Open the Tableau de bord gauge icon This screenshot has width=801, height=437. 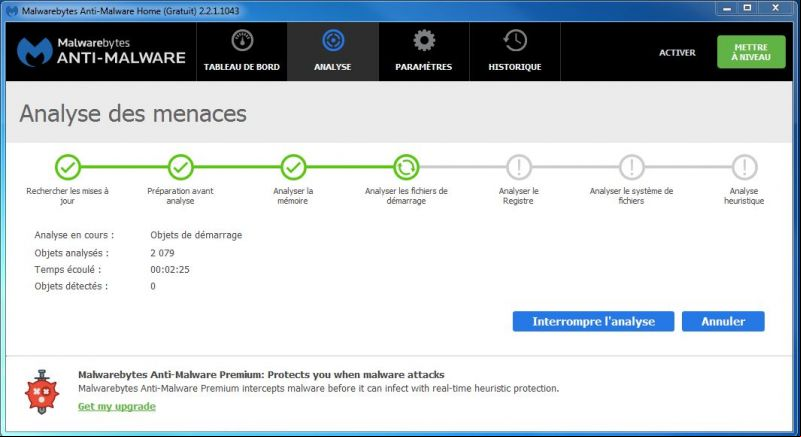pos(242,40)
